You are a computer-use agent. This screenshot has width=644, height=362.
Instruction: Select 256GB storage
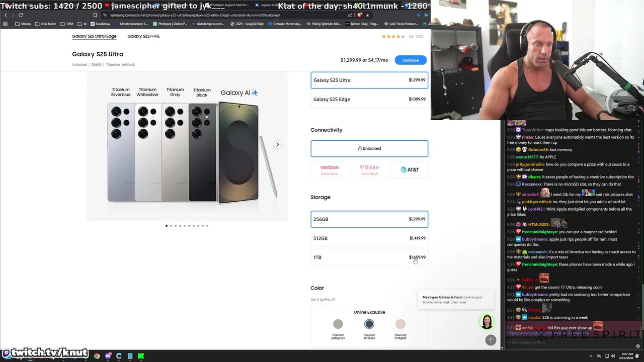pos(369,219)
